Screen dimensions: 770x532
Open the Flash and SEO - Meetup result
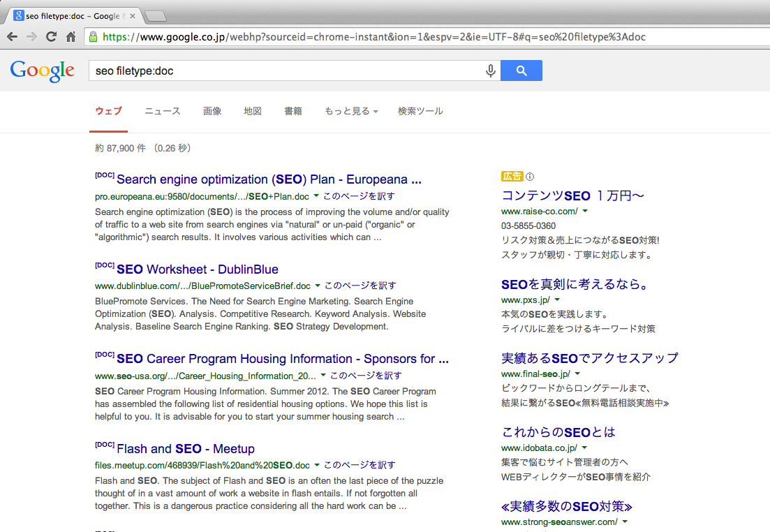[x=186, y=448]
